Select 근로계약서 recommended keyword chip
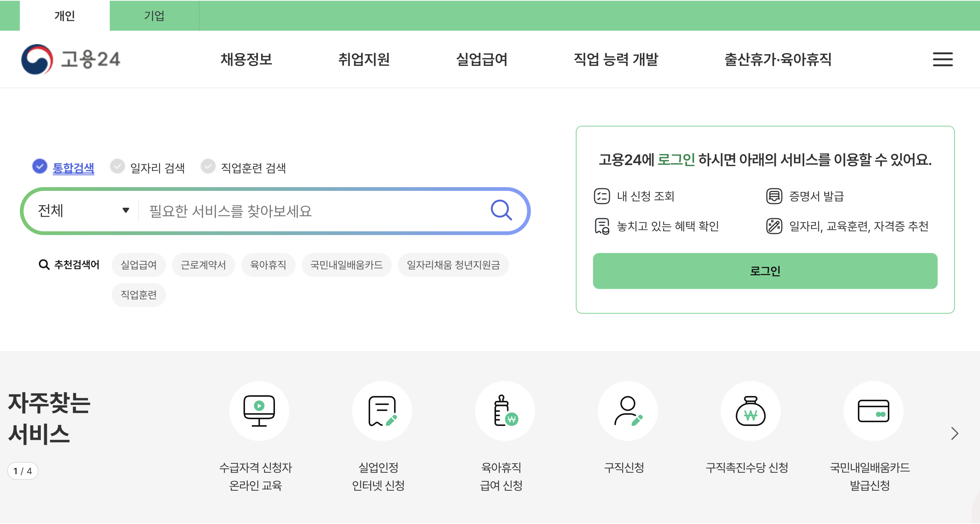The height and width of the screenshot is (524, 980). (x=203, y=265)
